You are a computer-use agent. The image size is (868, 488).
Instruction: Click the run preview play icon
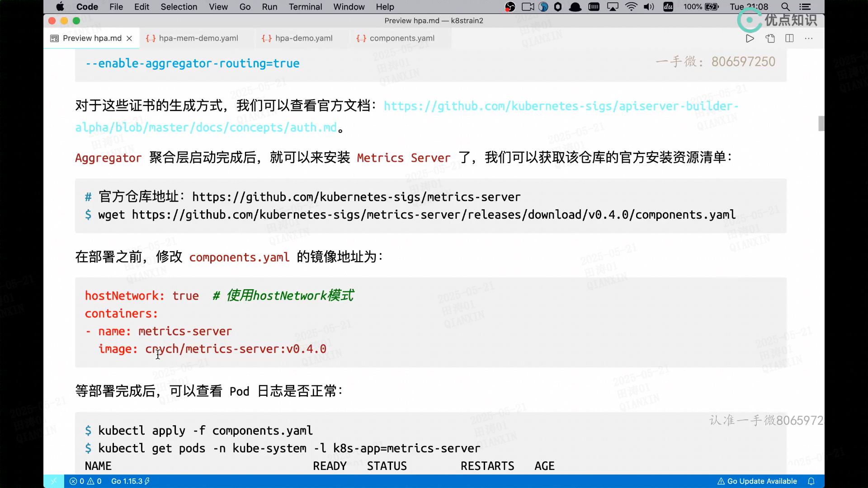pyautogui.click(x=750, y=38)
